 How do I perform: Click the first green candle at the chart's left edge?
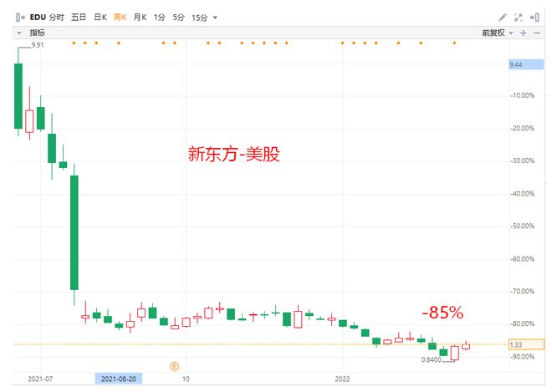pos(18,96)
